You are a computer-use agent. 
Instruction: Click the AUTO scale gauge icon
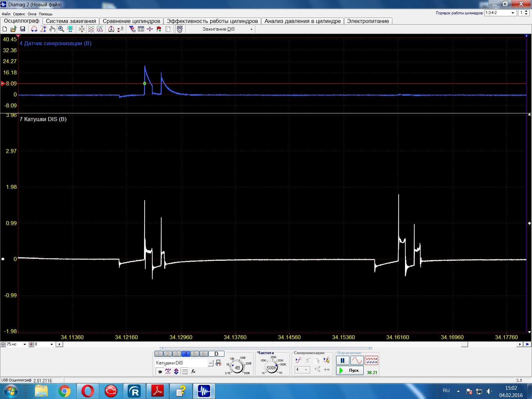(x=111, y=29)
